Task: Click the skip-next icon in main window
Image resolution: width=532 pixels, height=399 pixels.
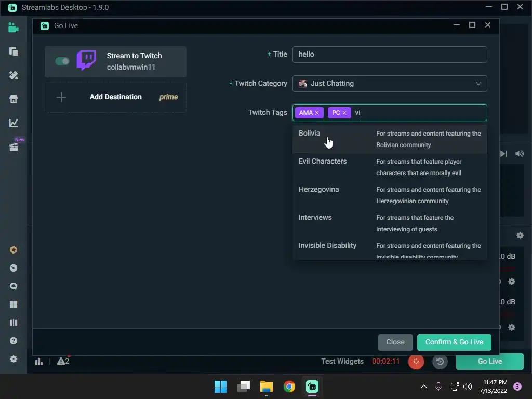Action: pyautogui.click(x=503, y=154)
